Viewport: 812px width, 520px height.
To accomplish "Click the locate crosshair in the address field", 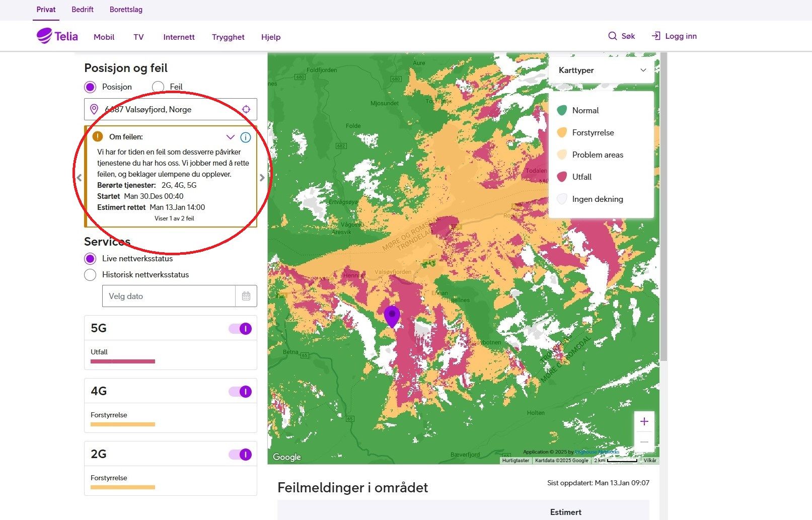I will tap(246, 109).
